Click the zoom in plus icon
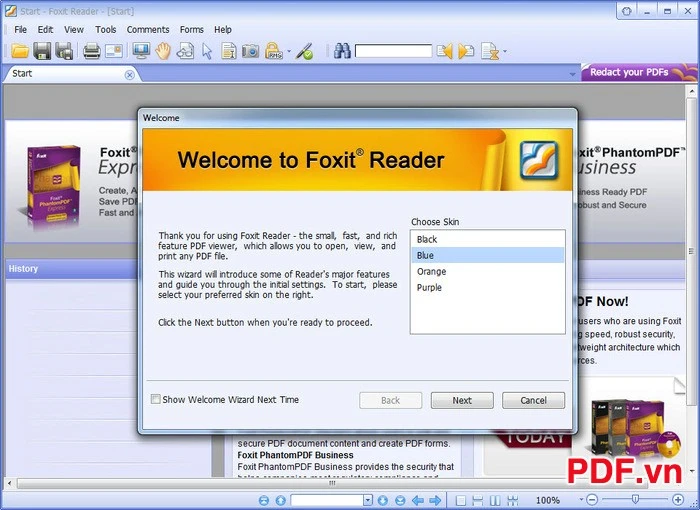The width and height of the screenshot is (700, 510). pyautogui.click(x=678, y=500)
